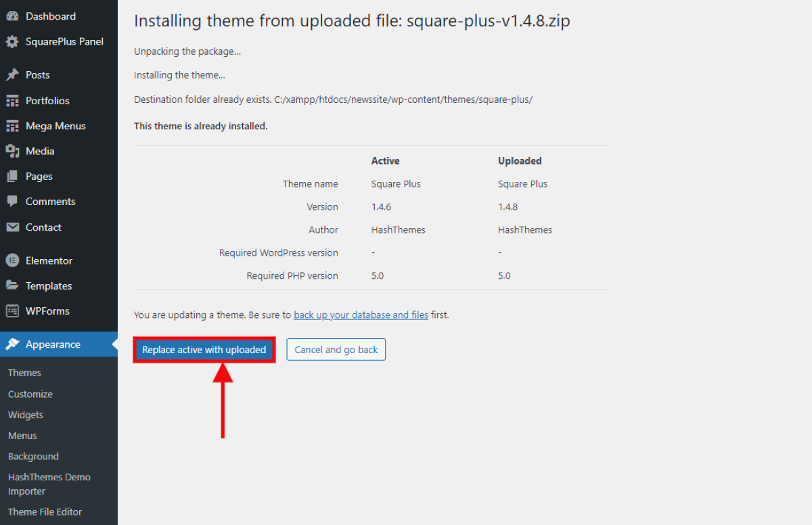The height and width of the screenshot is (525, 812).
Task: Click HashThemes in the Uploaded column
Action: click(x=525, y=230)
